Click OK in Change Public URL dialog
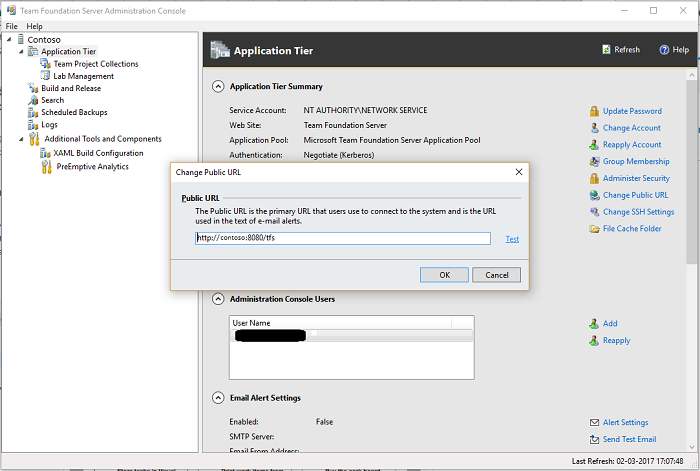700x471 pixels. 444,275
